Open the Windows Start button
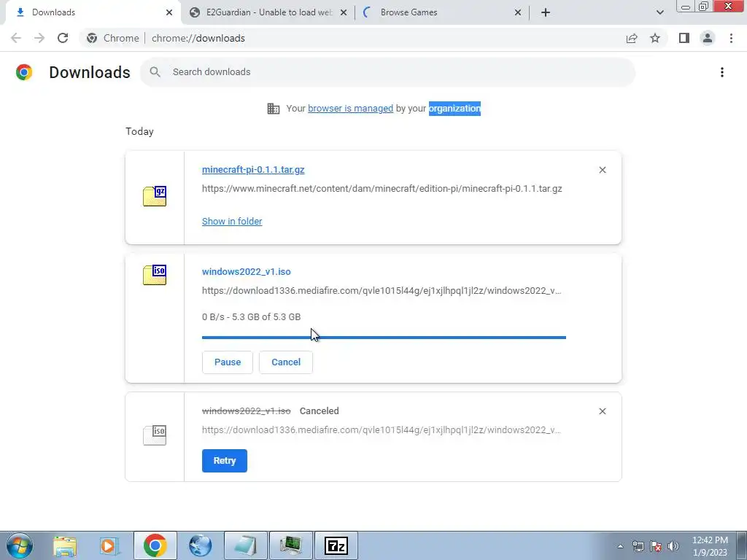Image resolution: width=747 pixels, height=560 pixels. [20, 545]
